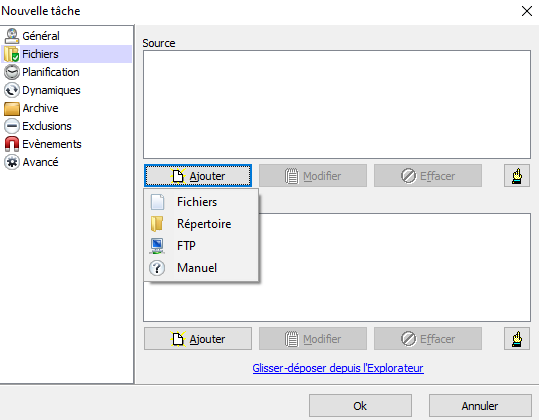
Task: Click the Archive box icon
Action: [12, 108]
